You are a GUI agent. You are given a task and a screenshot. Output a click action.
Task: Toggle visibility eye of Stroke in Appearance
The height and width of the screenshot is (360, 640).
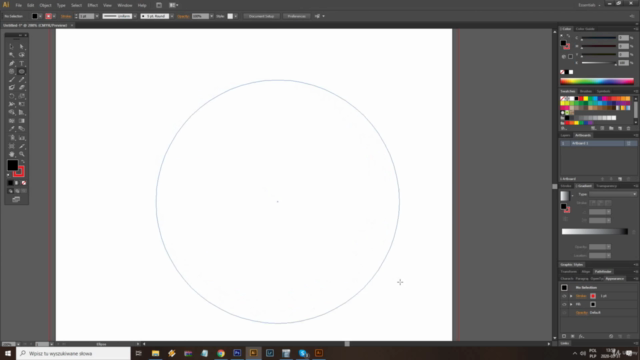point(564,296)
